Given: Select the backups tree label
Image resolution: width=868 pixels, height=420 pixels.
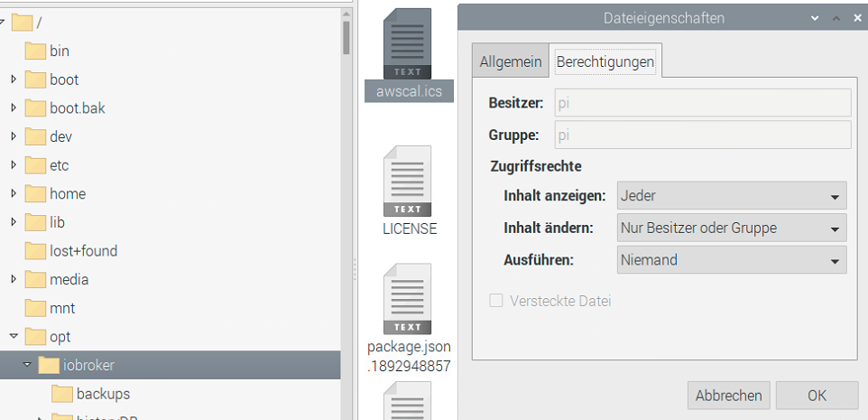Looking at the screenshot, I should pos(104,394).
